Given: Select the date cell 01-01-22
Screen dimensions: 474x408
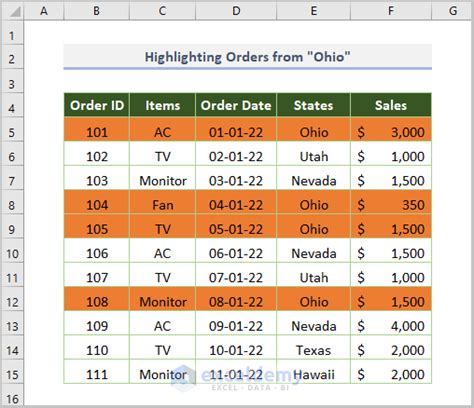Looking at the screenshot, I should 236,129.
